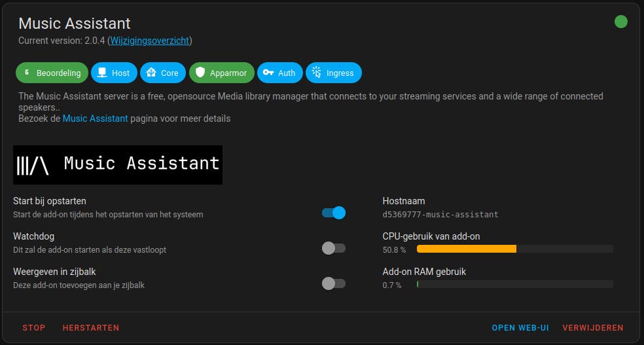Click the hostname d5369777-music-assistant text

pos(440,214)
